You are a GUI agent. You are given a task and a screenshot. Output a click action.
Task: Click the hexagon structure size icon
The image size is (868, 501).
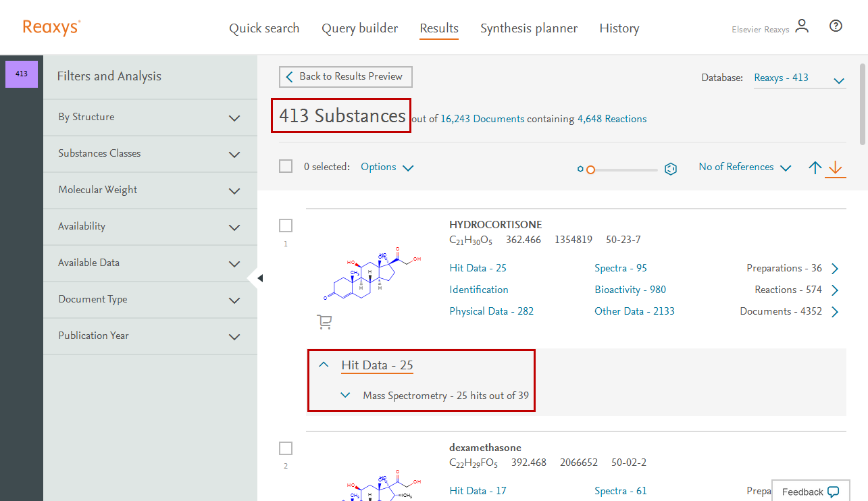pos(671,169)
